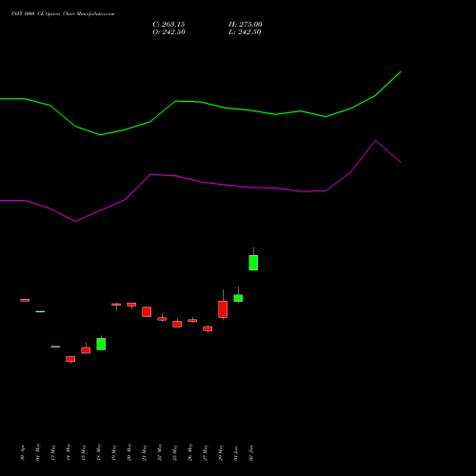This screenshot has width=476, height=476.
Task: Select the 04 May date axis label
Action: point(37,452)
